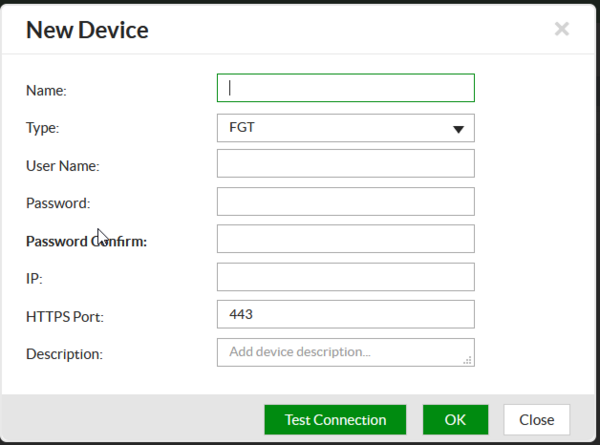This screenshot has width=600, height=445.
Task: Click the "HTTPS Port:" label
Action: [65, 316]
